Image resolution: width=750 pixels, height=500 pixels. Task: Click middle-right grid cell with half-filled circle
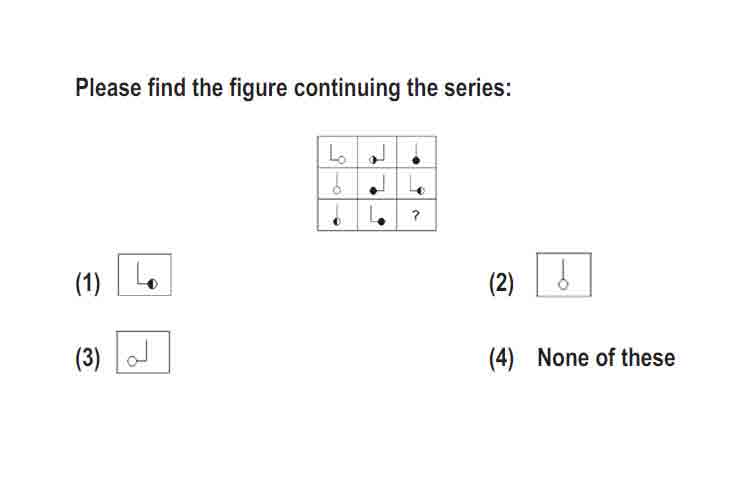tap(416, 184)
